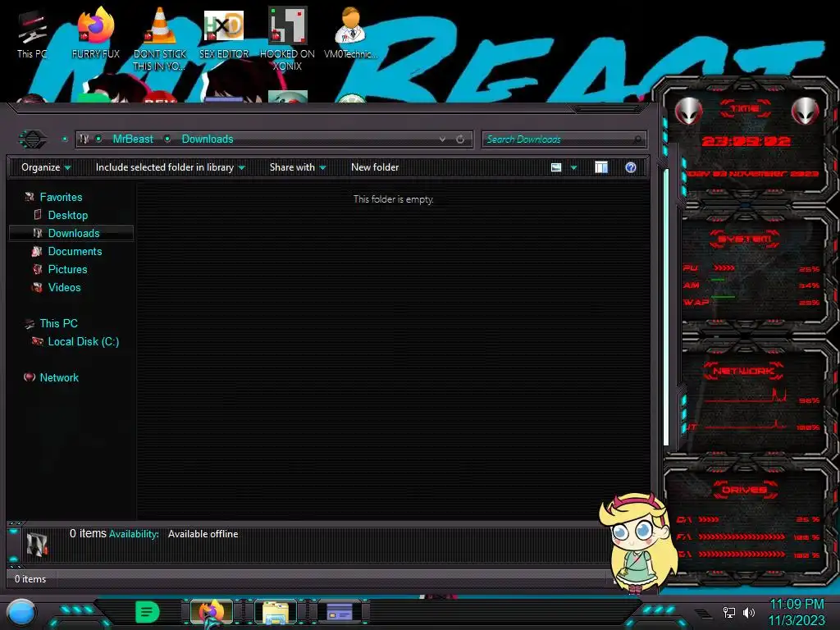Select Documents in the navigation pane
The width and height of the screenshot is (840, 630).
click(75, 251)
